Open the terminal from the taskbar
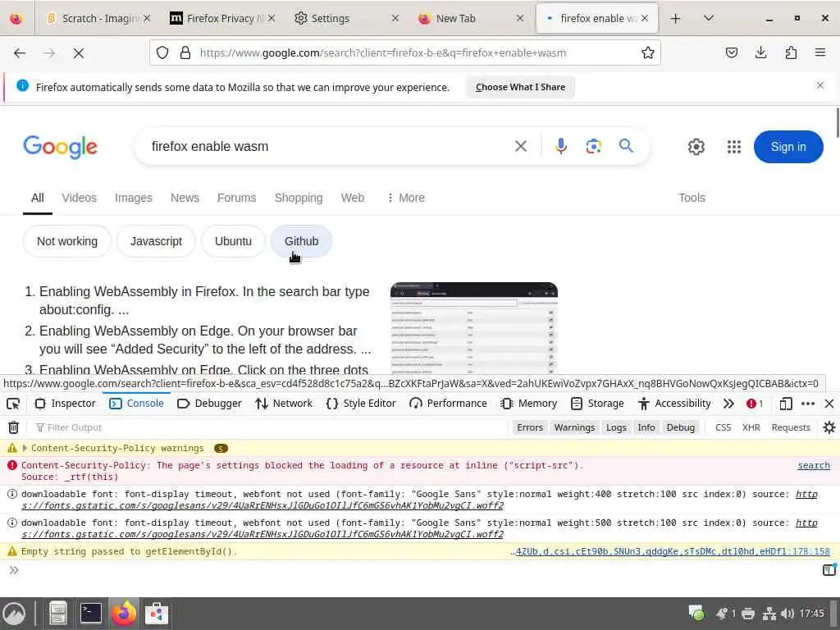 pyautogui.click(x=90, y=614)
